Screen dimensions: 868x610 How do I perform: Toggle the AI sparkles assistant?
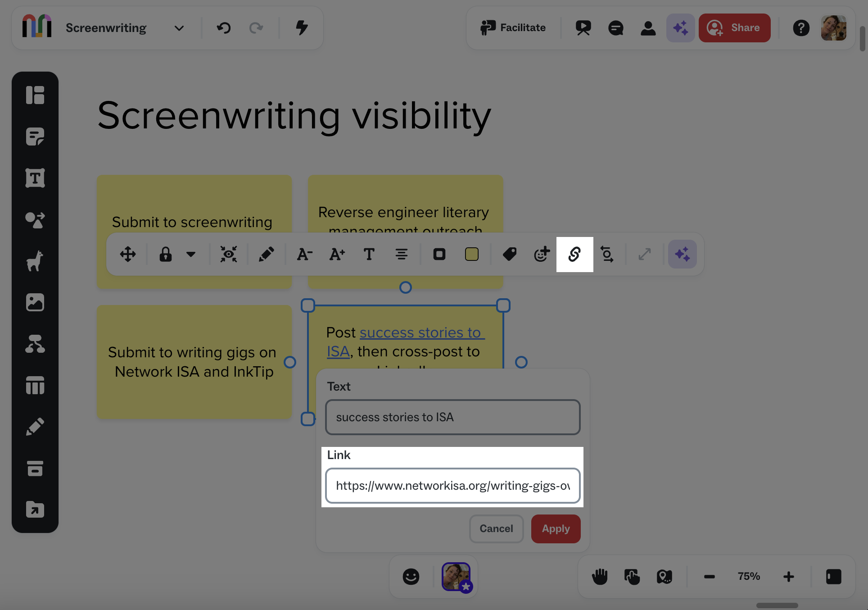click(x=680, y=28)
